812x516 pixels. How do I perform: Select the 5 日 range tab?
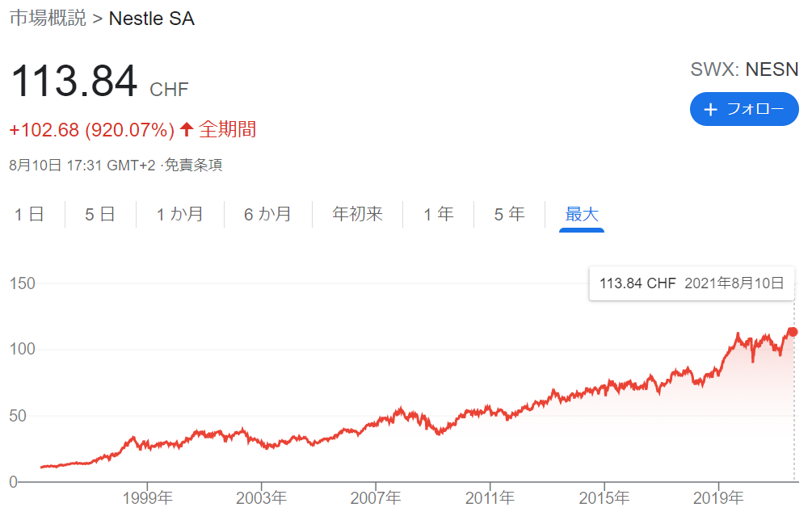click(100, 214)
